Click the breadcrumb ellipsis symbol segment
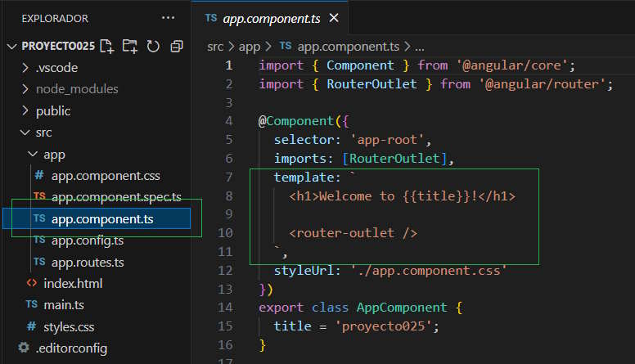 pos(420,47)
